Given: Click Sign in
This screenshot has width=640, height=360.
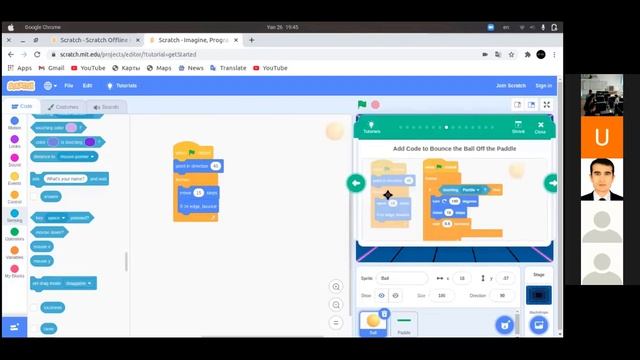Looking at the screenshot, I should click(x=543, y=86).
